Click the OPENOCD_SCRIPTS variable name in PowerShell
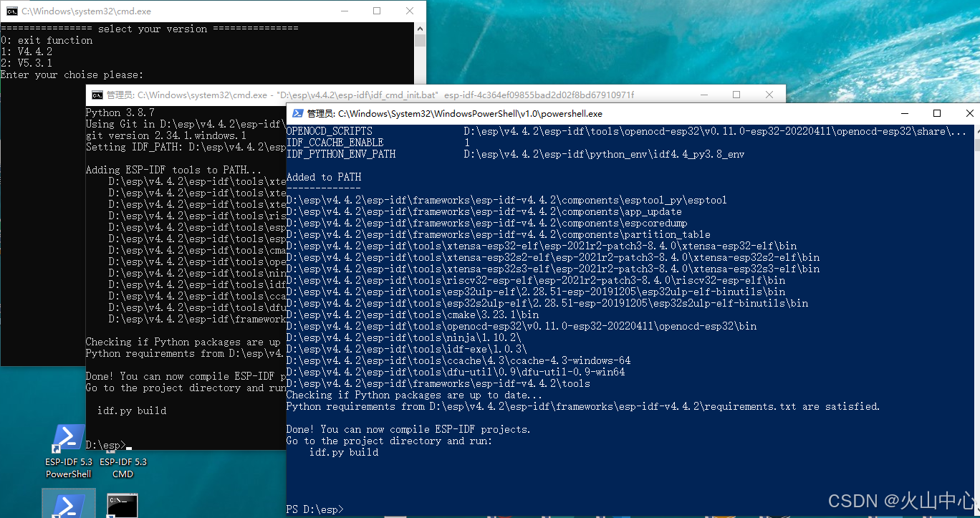 (x=330, y=131)
